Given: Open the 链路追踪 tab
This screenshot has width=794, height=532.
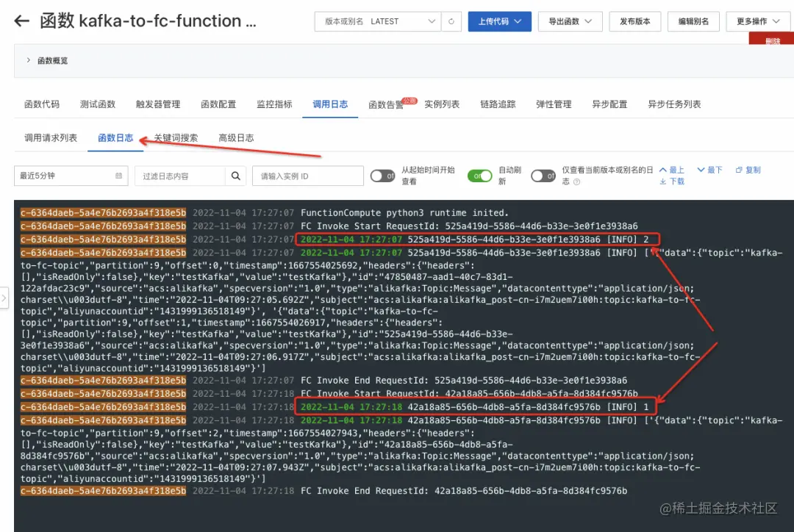Looking at the screenshot, I should coord(498,104).
